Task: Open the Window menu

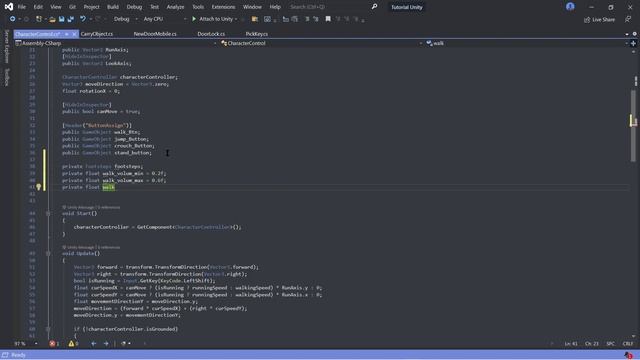Action: click(252, 7)
